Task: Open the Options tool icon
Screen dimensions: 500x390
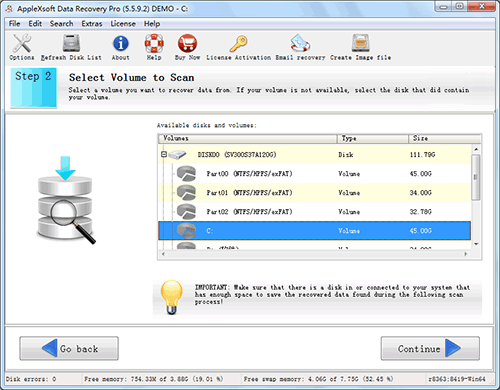Action: pos(22,44)
